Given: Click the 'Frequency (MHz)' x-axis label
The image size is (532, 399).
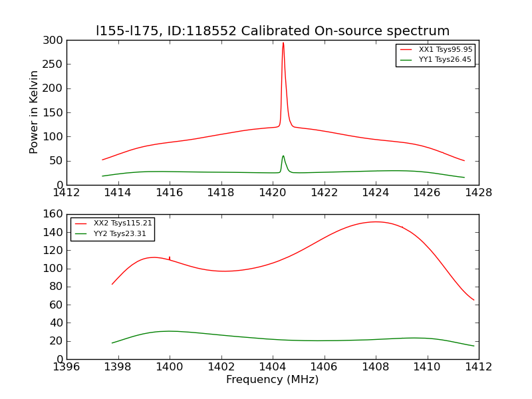Looking at the screenshot, I should tap(272, 380).
